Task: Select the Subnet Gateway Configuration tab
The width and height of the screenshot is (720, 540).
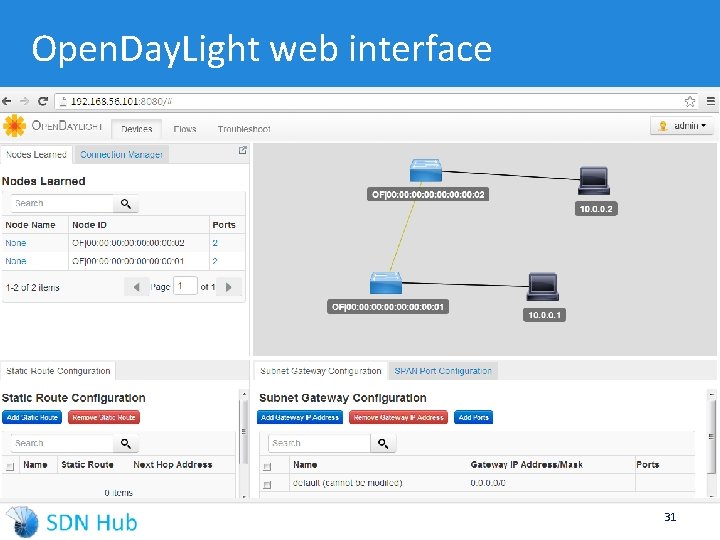Action: click(321, 371)
